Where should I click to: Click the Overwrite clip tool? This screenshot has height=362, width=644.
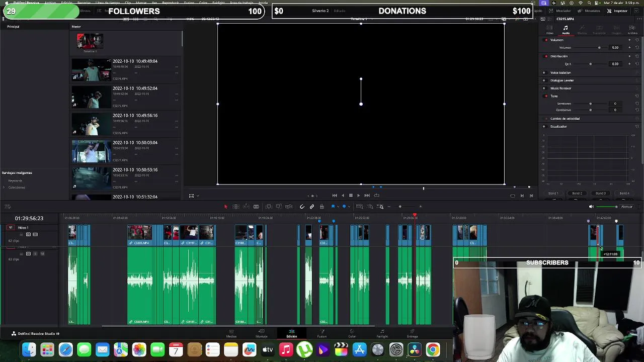point(279,207)
